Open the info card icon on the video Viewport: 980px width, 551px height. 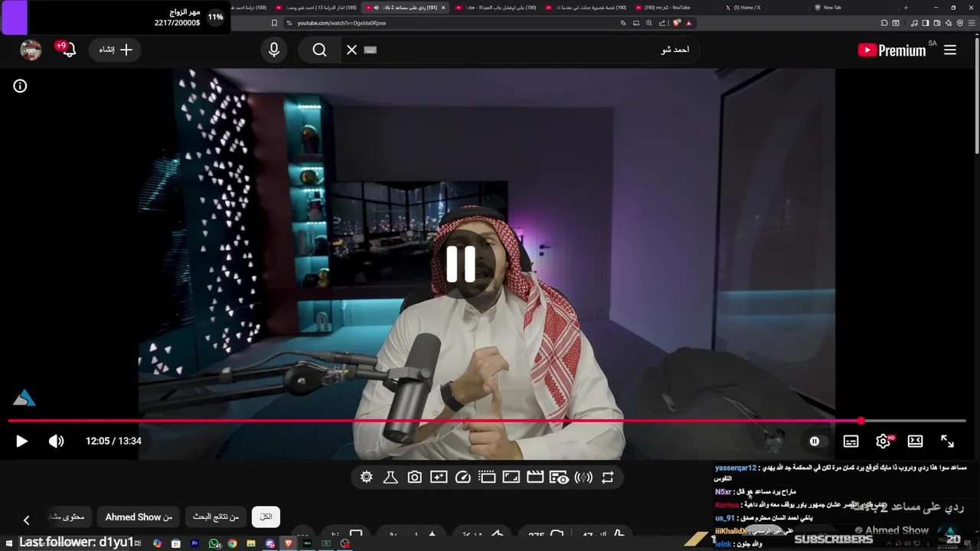click(20, 86)
